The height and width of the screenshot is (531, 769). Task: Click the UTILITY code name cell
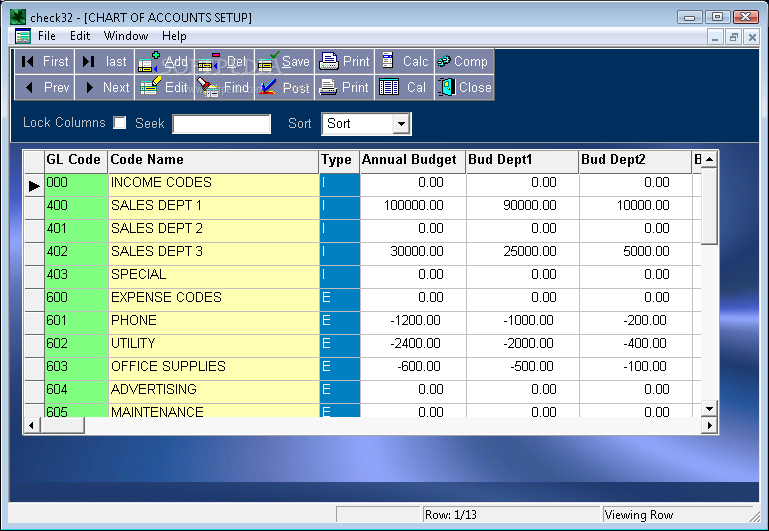(x=213, y=346)
